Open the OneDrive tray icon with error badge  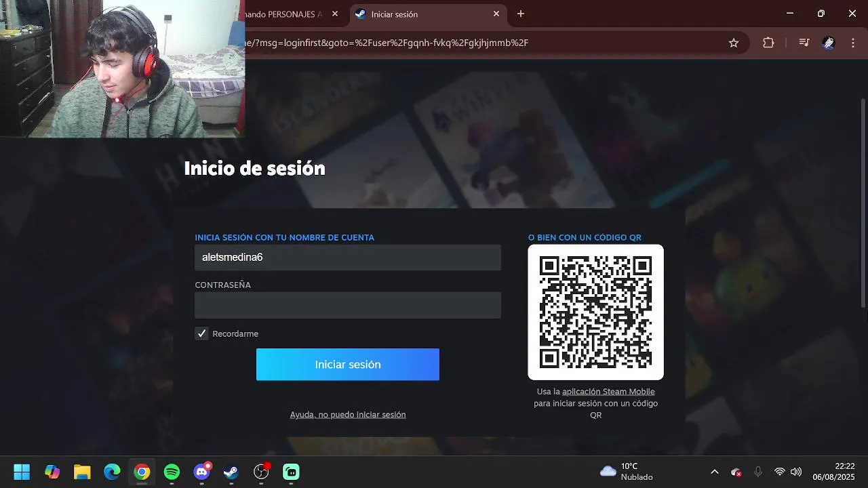[x=736, y=472]
